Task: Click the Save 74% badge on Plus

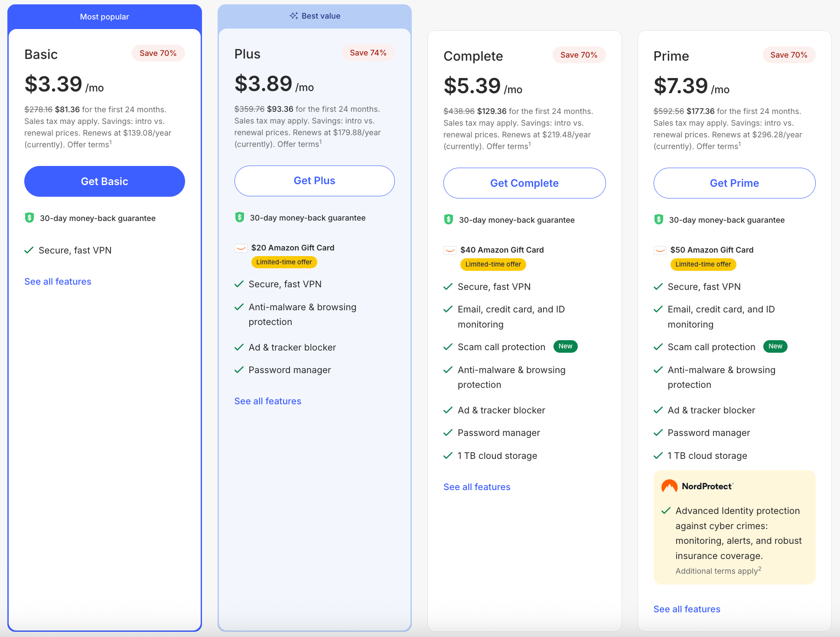Action: (368, 53)
